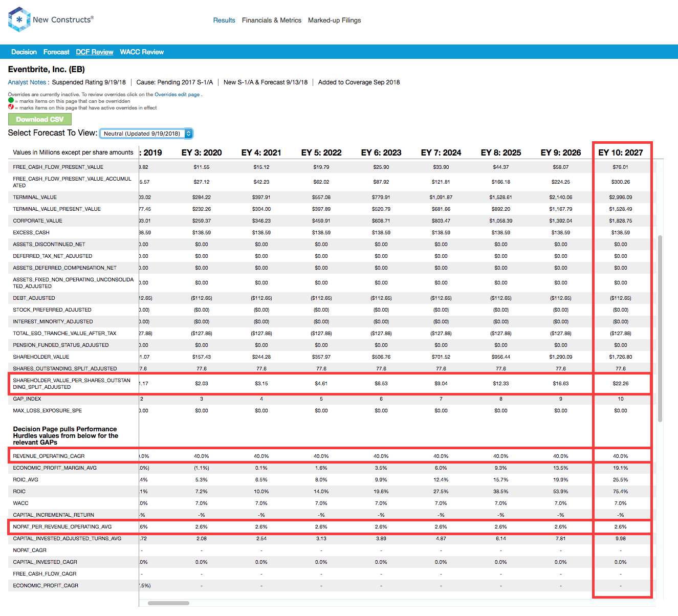This screenshot has width=678, height=616.
Task: Click the New Constructs hexagon logo
Action: pos(19,19)
